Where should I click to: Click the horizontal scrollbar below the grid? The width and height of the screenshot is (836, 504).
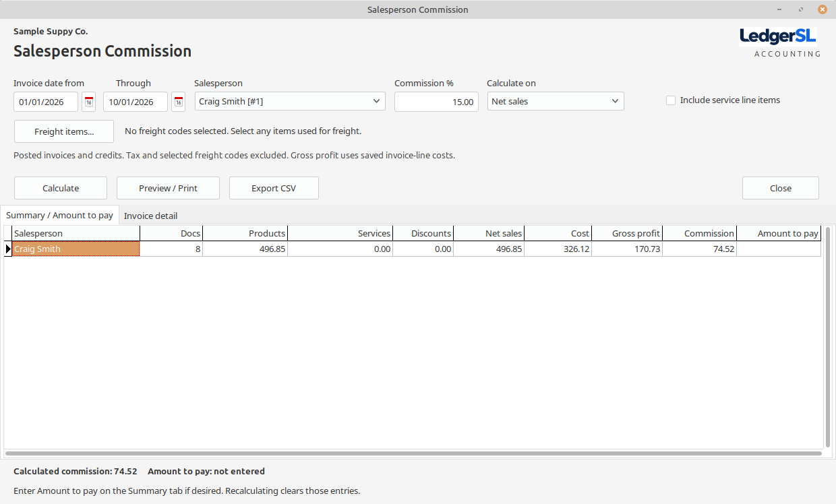click(x=414, y=453)
